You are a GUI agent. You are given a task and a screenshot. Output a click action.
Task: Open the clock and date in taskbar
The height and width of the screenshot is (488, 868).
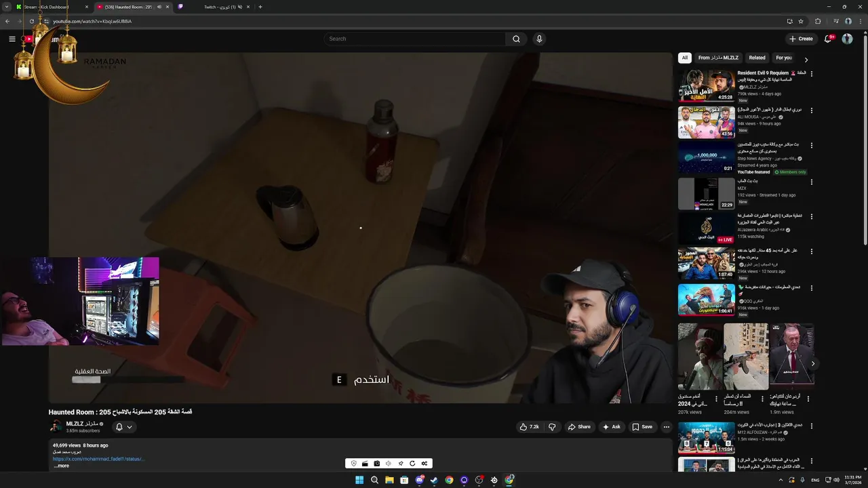(852, 480)
